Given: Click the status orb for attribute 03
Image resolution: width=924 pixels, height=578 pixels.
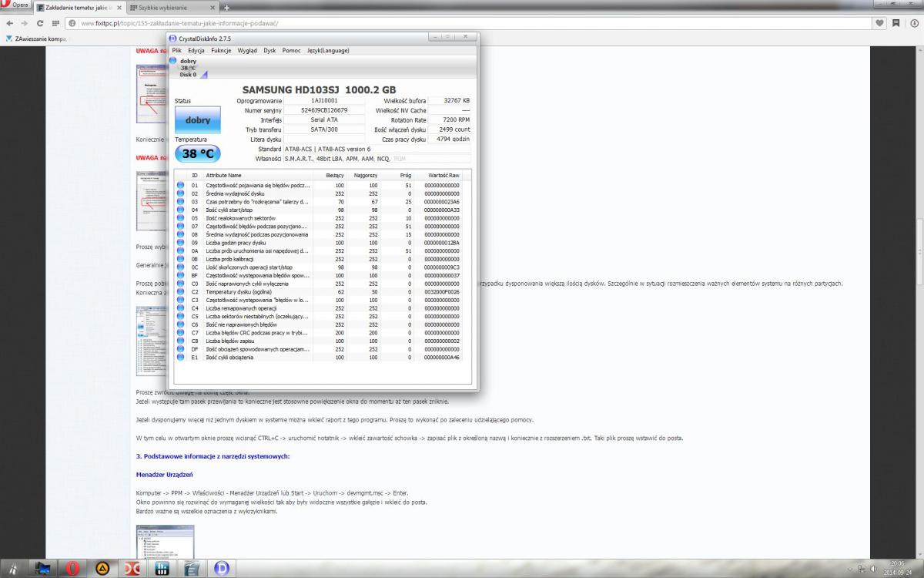Looking at the screenshot, I should 180,201.
